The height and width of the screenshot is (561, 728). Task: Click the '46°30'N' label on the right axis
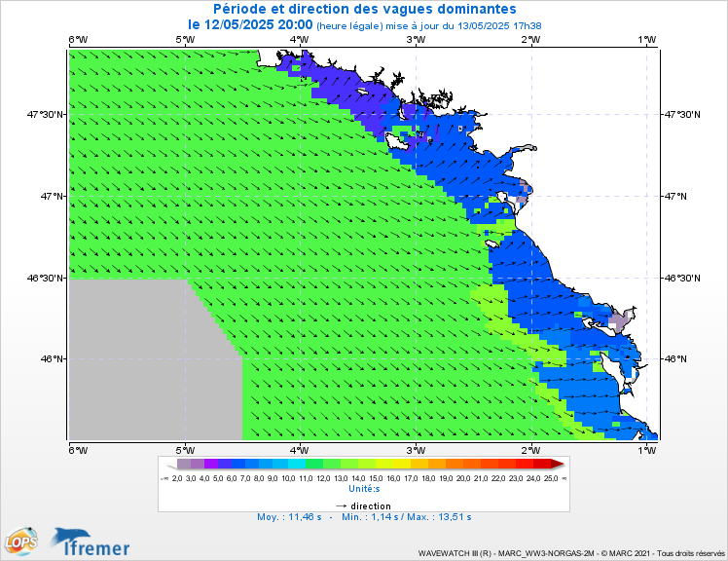tap(682, 278)
